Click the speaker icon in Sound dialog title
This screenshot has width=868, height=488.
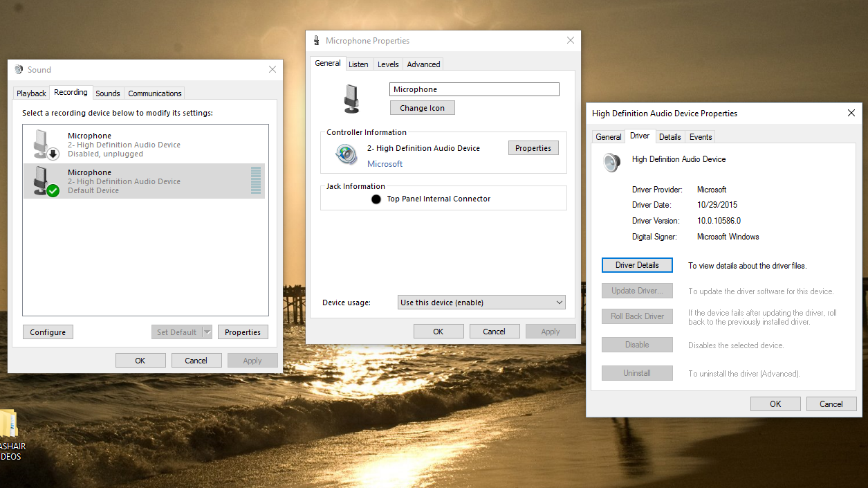tap(17, 69)
